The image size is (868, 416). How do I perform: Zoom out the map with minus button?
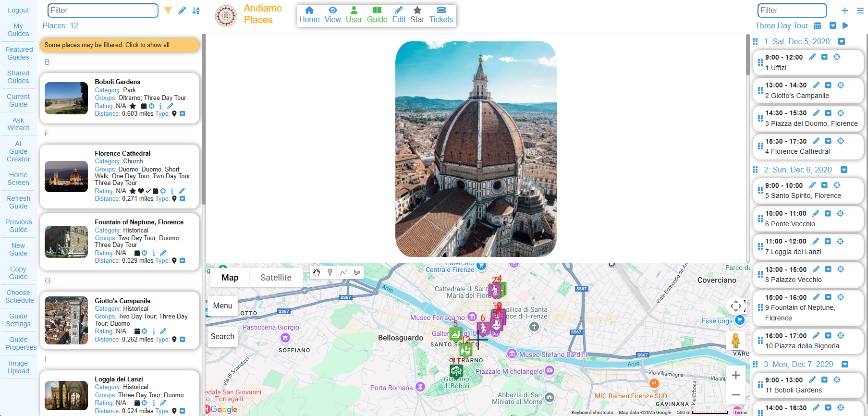pos(736,395)
